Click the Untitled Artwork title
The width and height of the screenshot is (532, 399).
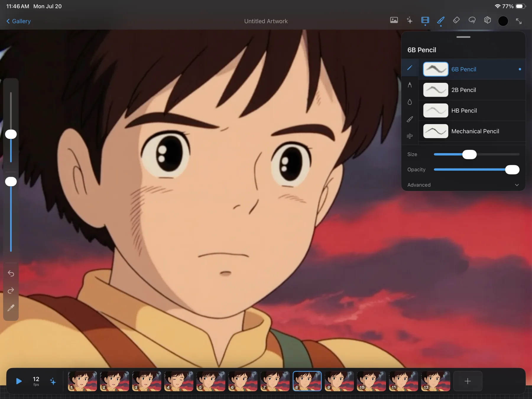point(266,21)
